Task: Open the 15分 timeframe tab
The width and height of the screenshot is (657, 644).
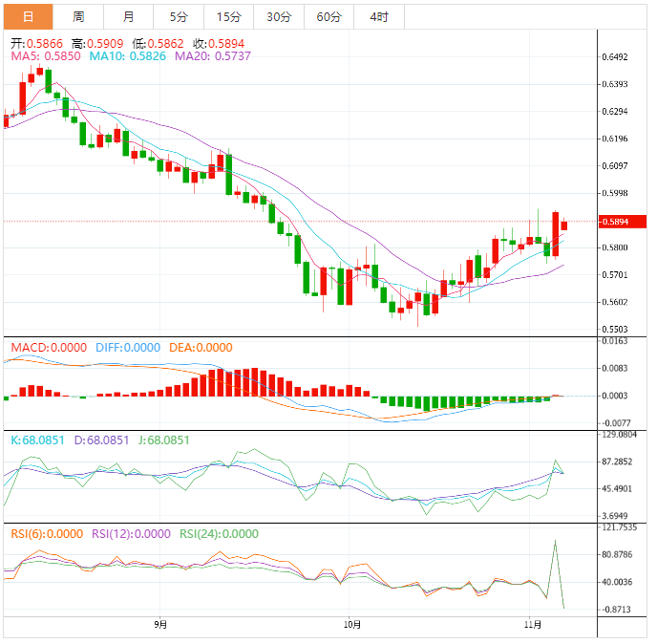Action: [229, 17]
